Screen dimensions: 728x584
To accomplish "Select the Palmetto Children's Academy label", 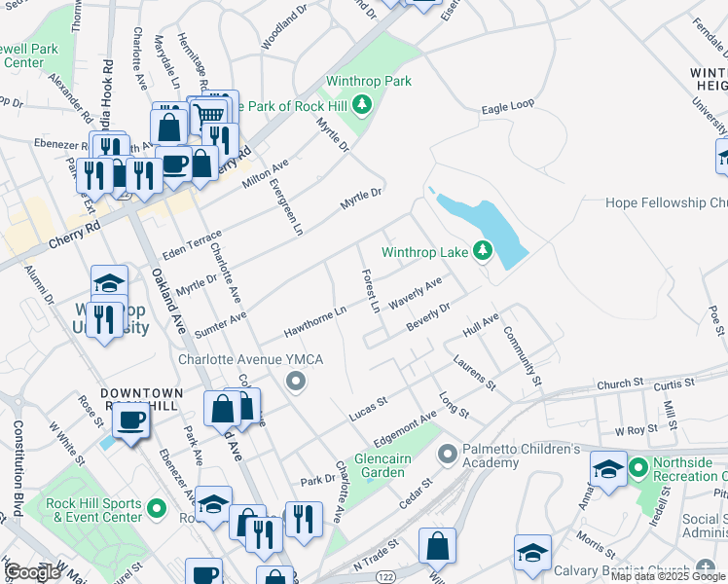I will coord(522,456).
